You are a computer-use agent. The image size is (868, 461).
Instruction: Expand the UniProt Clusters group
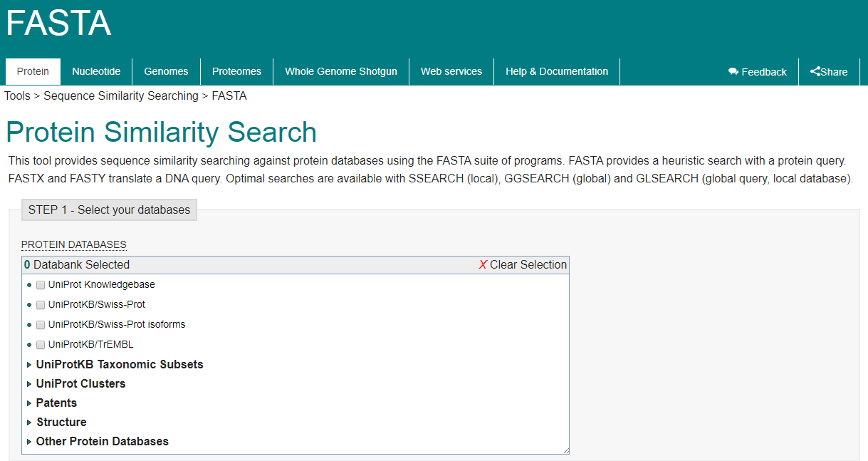29,384
